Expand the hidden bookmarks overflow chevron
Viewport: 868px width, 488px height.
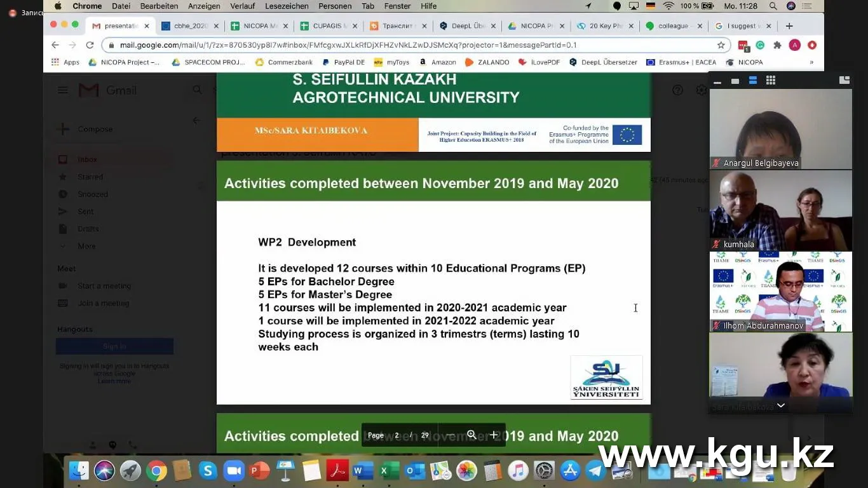tap(811, 62)
